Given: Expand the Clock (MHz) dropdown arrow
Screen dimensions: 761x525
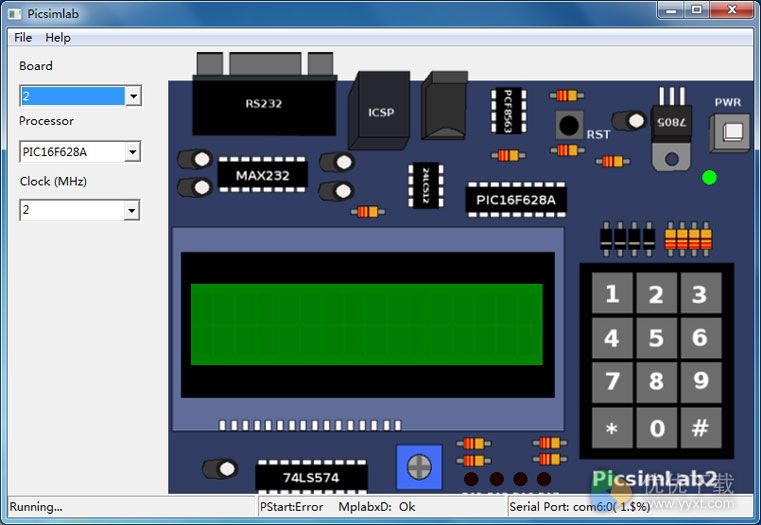Looking at the screenshot, I should click(x=132, y=211).
